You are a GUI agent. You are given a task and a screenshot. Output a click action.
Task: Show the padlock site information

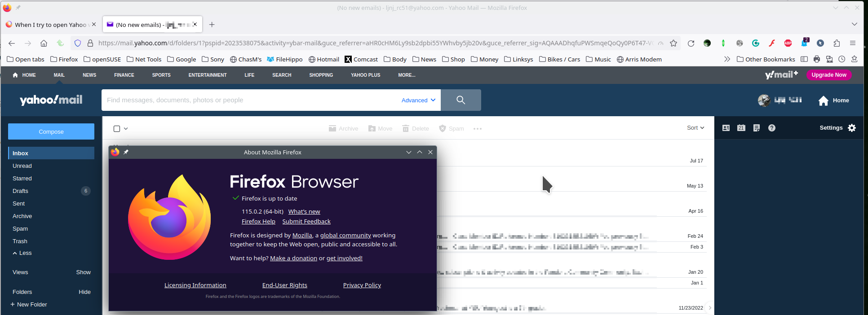[90, 43]
